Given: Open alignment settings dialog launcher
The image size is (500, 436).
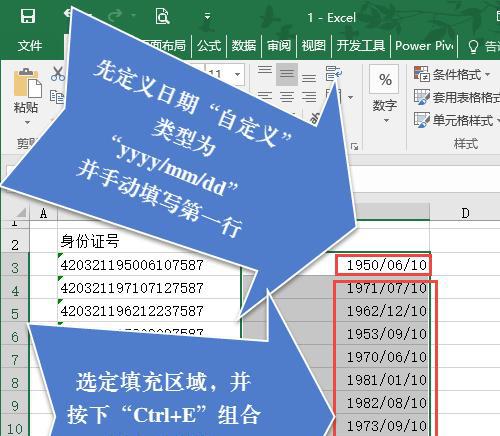Looking at the screenshot, I should point(355,146).
